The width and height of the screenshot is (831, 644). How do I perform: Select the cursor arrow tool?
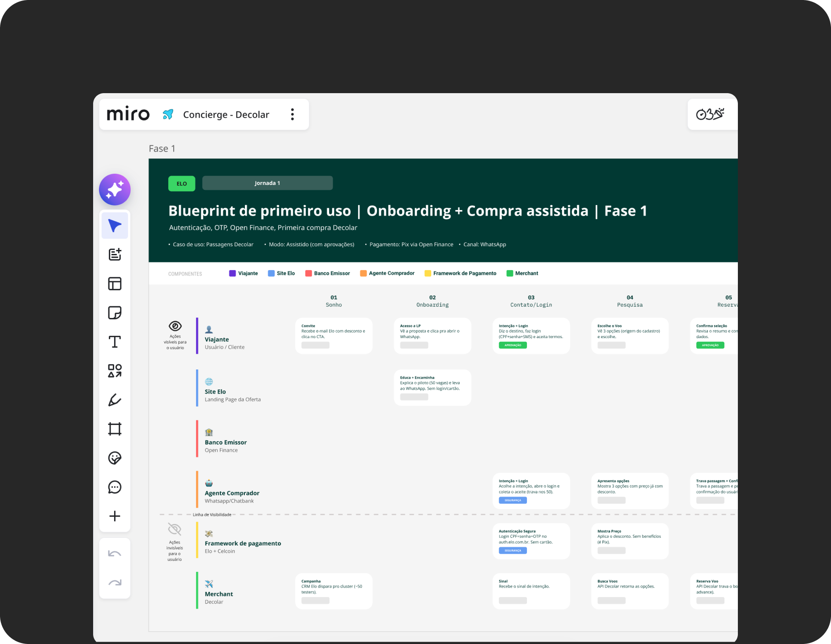(115, 226)
